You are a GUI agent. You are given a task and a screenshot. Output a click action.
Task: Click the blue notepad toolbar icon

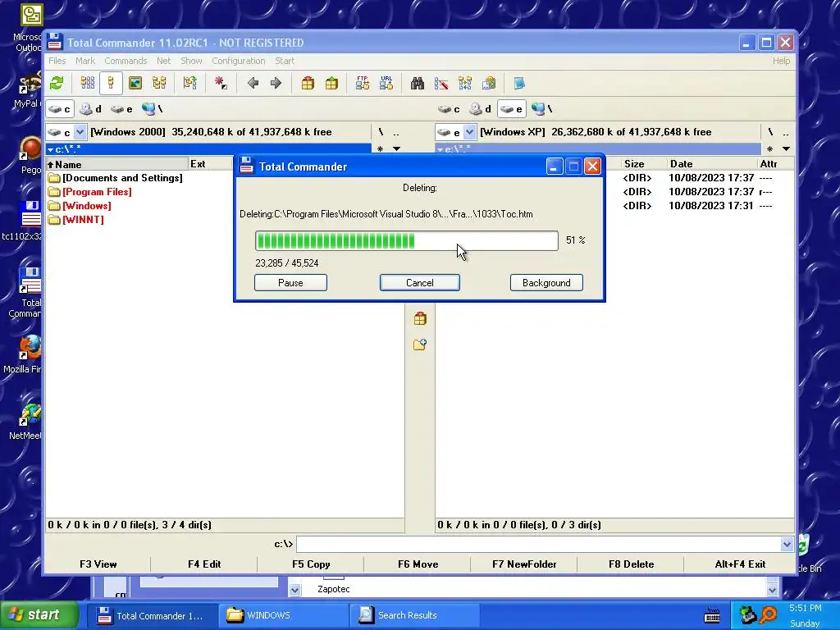519,83
